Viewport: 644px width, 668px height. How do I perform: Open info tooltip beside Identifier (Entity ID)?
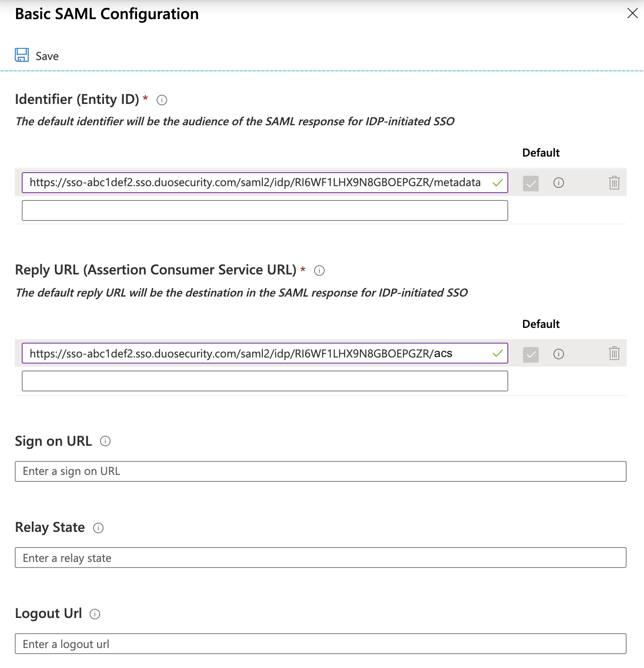162,100
